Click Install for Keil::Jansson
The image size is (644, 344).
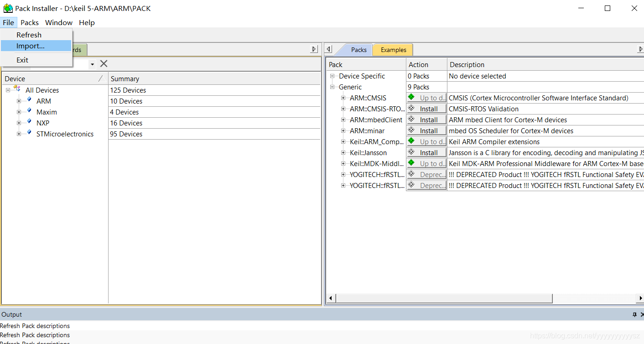426,152
